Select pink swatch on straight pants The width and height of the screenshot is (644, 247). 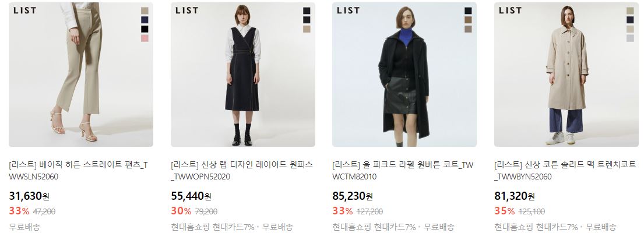145,38
